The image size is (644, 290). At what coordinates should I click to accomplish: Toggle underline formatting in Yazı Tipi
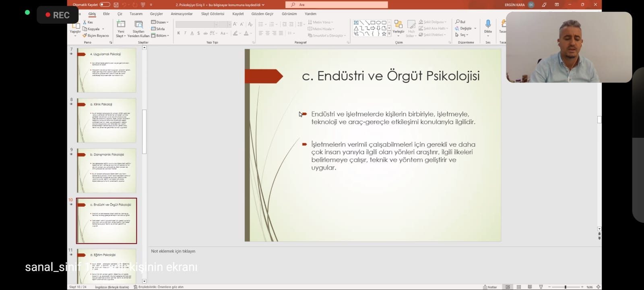coord(192,33)
